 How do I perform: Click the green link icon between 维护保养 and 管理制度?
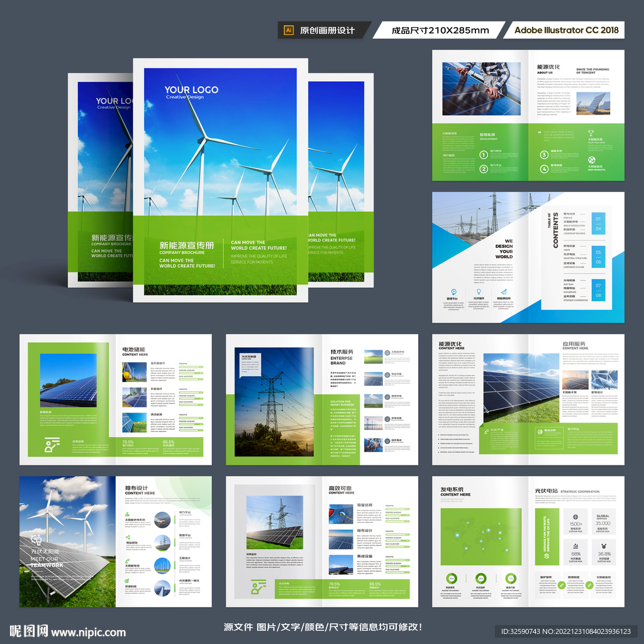[561, 585]
